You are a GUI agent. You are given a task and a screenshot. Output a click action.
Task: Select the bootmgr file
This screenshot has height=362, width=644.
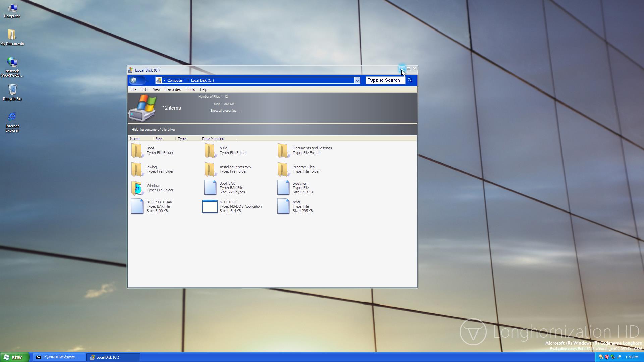pyautogui.click(x=283, y=188)
